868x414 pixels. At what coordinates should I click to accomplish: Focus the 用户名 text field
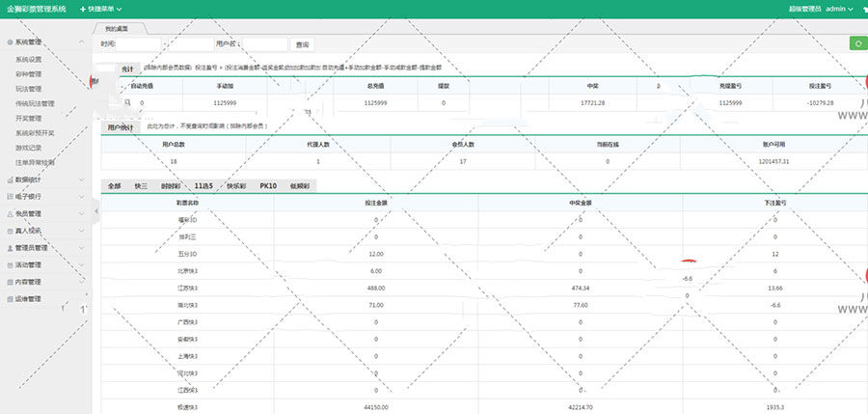[x=263, y=44]
